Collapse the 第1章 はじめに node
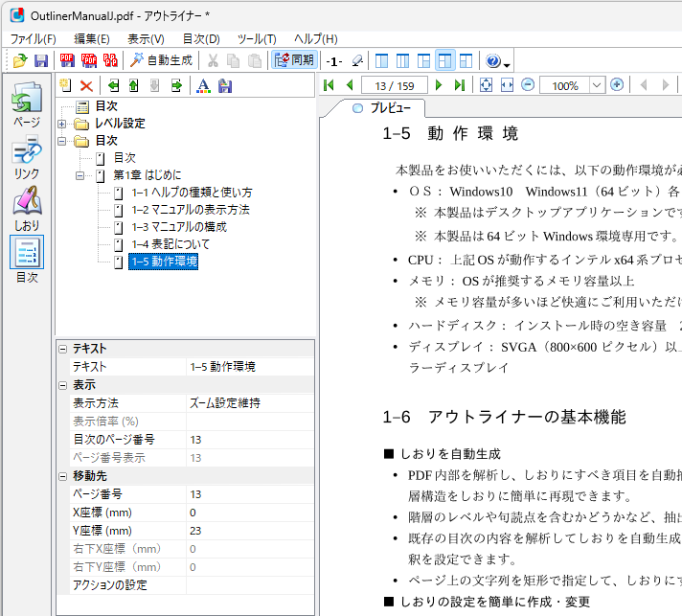The height and width of the screenshot is (616, 682). click(x=80, y=175)
